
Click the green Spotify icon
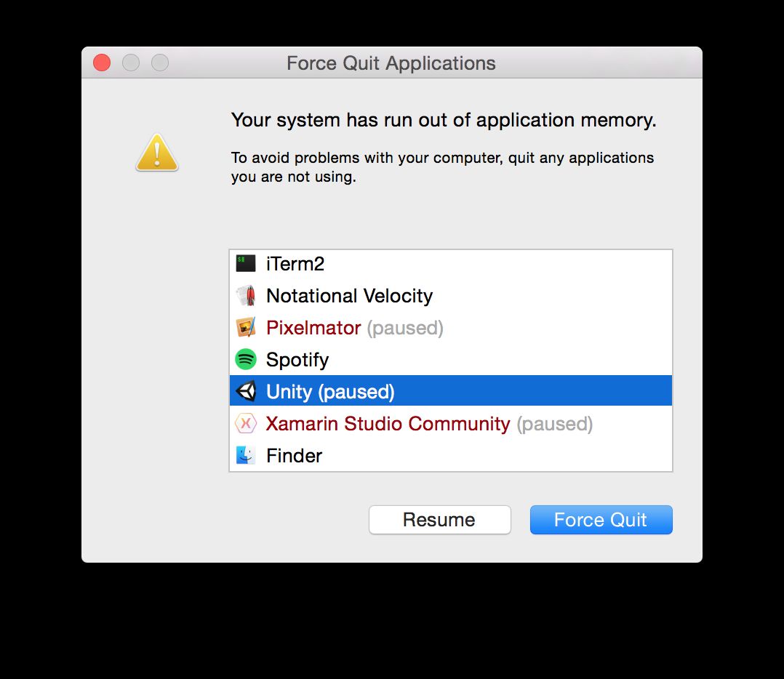point(246,359)
